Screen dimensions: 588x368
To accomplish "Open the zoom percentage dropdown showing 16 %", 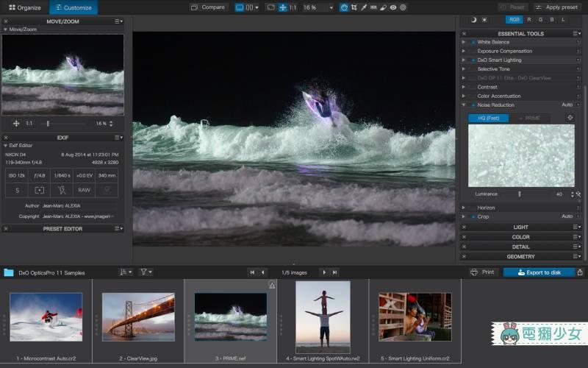I will [x=318, y=7].
